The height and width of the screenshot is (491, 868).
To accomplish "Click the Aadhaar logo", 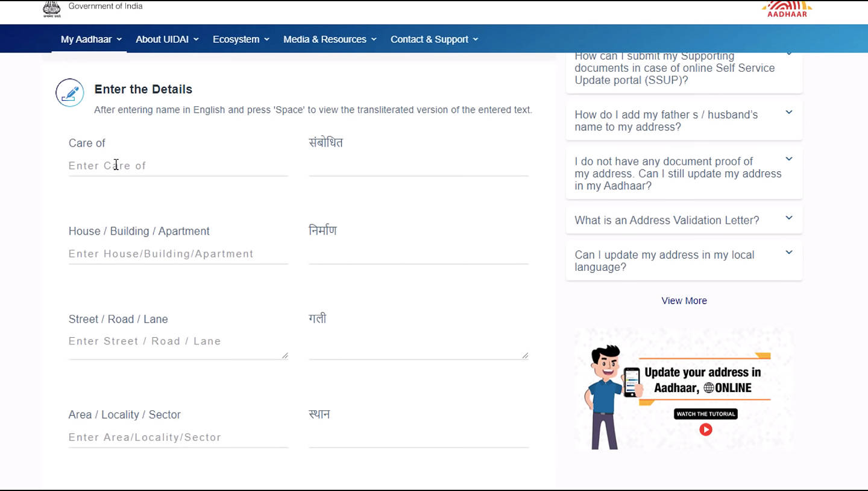I will 787,9.
